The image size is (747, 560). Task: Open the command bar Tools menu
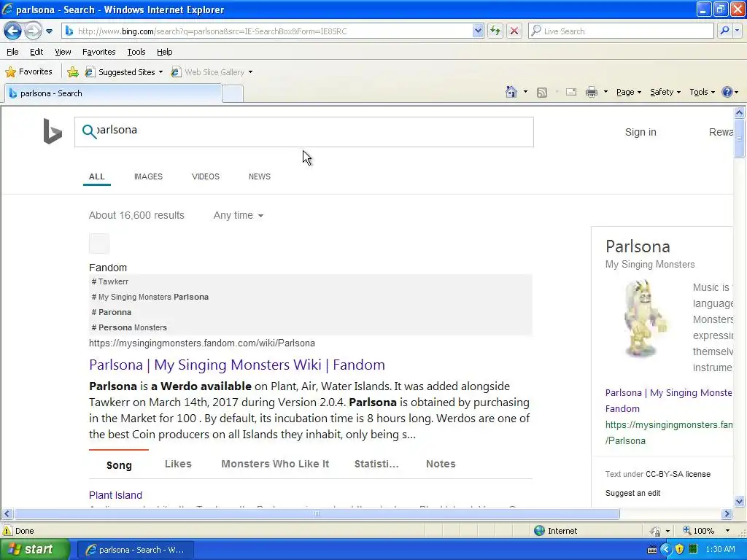click(x=703, y=92)
